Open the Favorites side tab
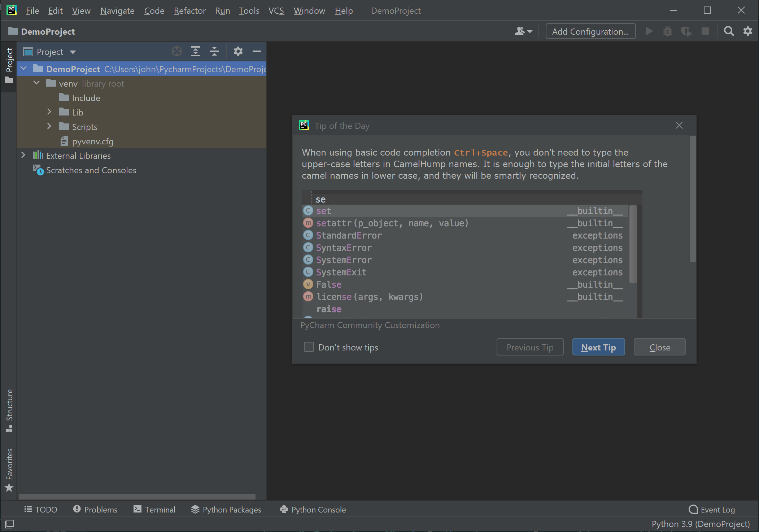759x532 pixels. [x=9, y=470]
